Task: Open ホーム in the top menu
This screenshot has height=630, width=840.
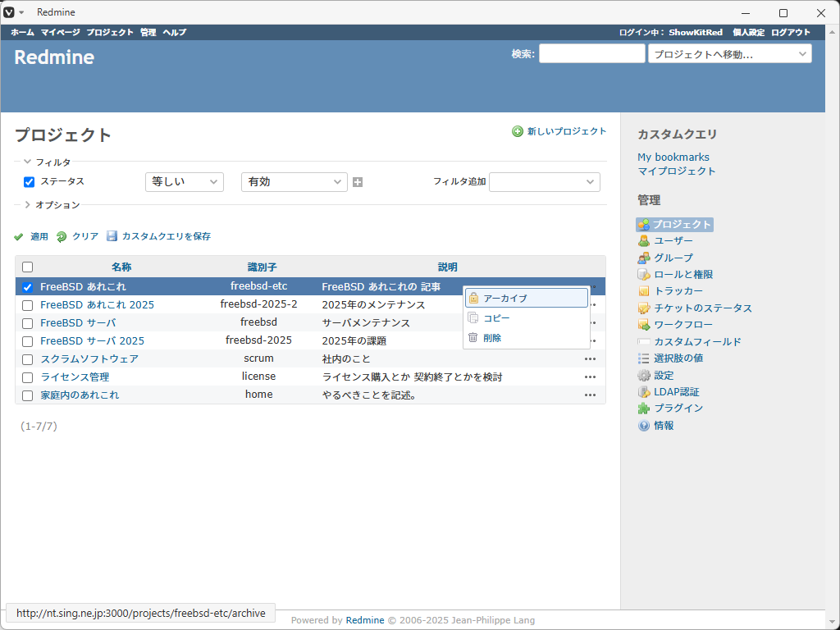Action: (x=22, y=32)
